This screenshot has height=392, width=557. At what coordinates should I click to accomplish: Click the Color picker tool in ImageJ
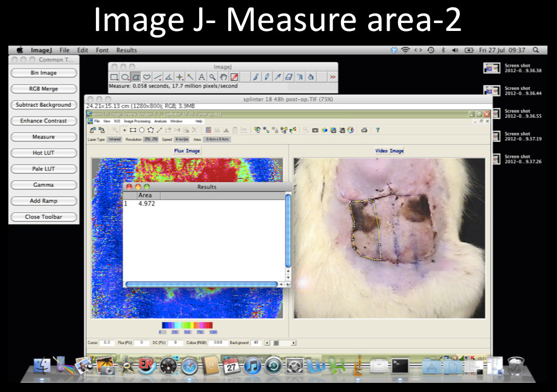tap(234, 77)
